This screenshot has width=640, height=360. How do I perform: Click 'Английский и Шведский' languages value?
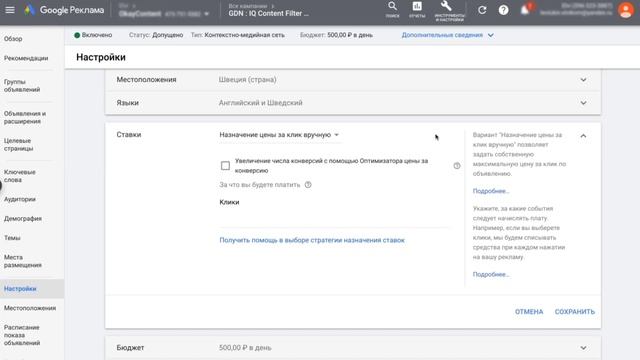[260, 103]
